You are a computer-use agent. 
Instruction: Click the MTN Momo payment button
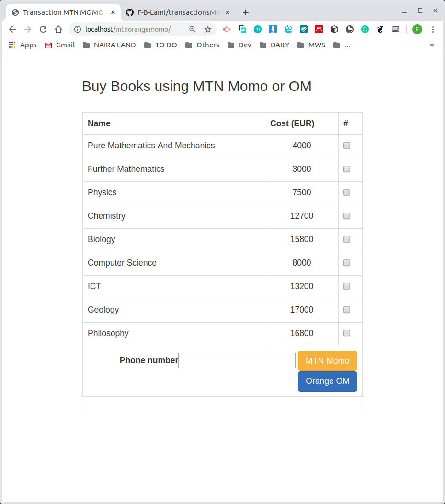point(327,360)
